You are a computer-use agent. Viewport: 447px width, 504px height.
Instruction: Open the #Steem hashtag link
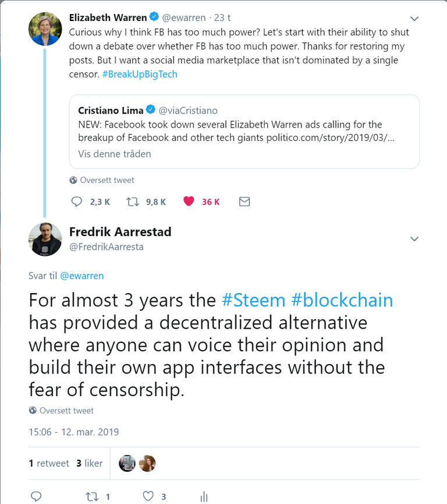point(254,300)
